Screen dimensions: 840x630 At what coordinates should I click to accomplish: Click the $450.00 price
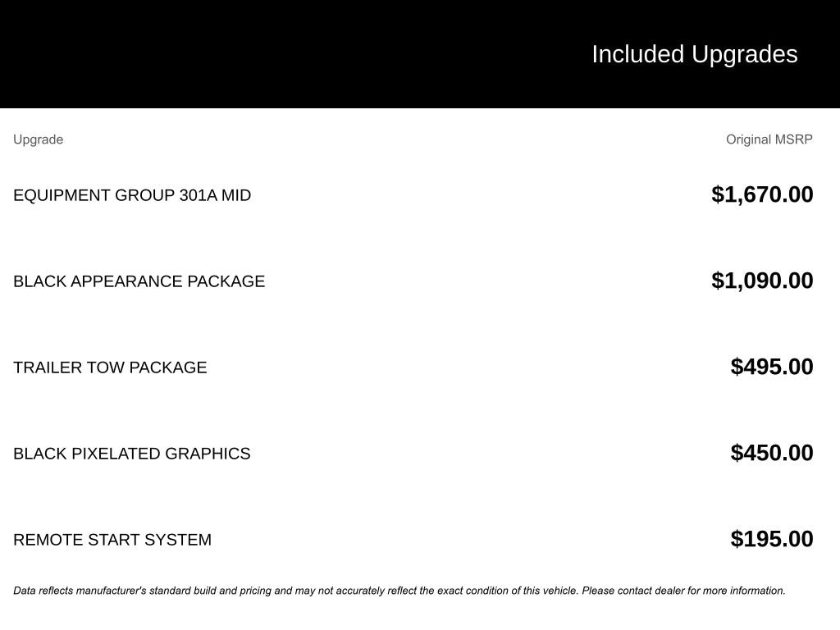click(x=772, y=453)
